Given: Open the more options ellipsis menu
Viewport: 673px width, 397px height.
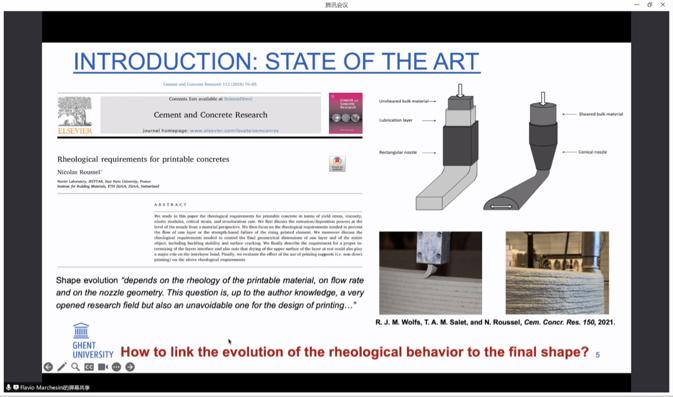Looking at the screenshot, I should [116, 367].
